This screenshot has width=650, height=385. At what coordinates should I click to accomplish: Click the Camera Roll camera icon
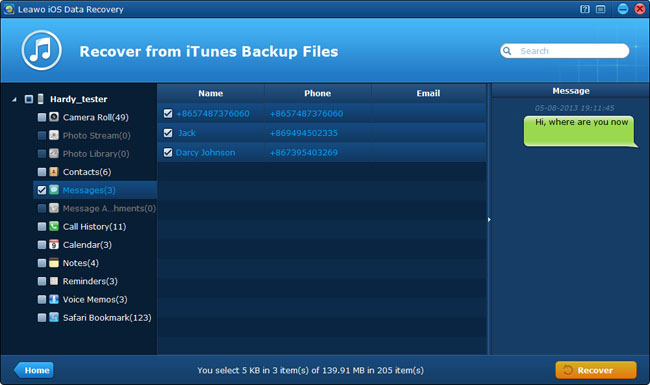click(x=54, y=117)
